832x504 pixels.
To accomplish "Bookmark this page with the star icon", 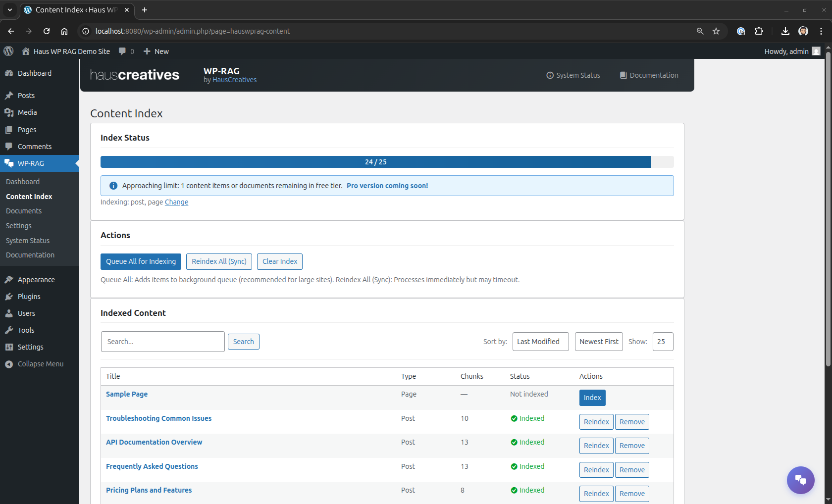I will point(716,31).
